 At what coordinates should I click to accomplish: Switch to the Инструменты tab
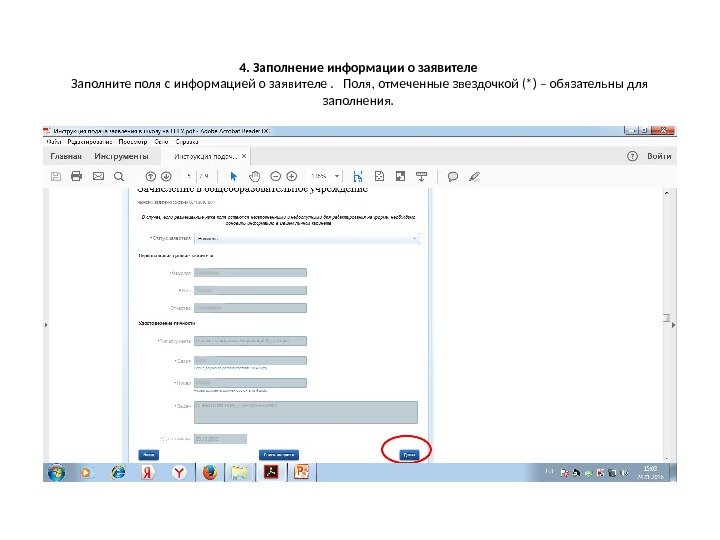pyautogui.click(x=121, y=156)
